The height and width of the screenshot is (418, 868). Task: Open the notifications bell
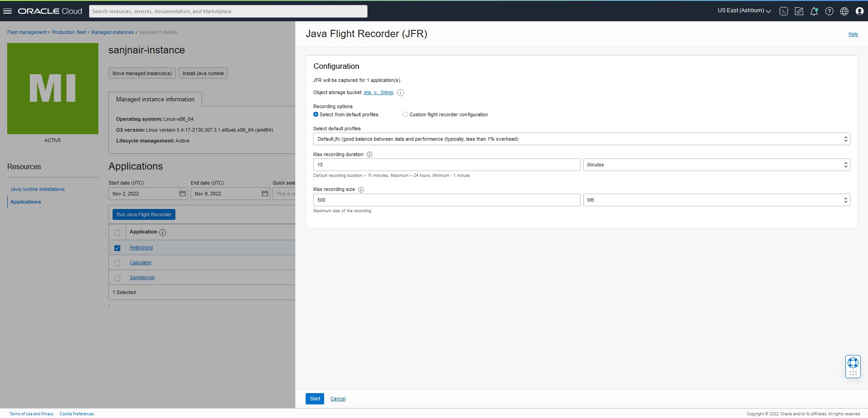tap(814, 11)
